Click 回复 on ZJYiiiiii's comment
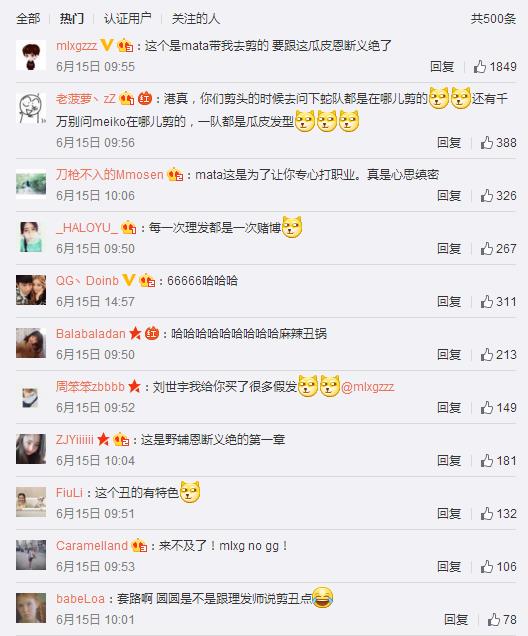 tap(449, 460)
